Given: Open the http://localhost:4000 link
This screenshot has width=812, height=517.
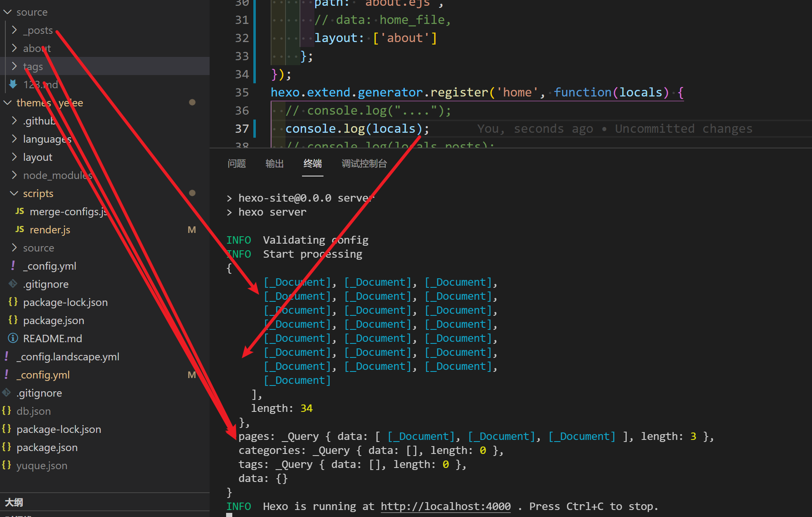Looking at the screenshot, I should tap(446, 506).
